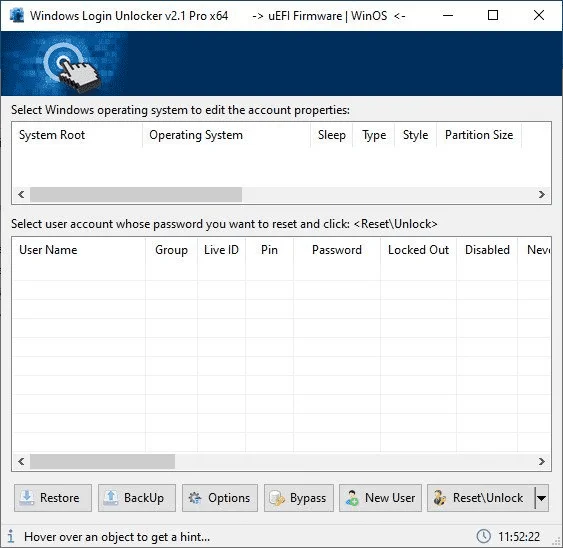Click right arrow of OS list scrollbar
The image size is (563, 548).
(542, 195)
